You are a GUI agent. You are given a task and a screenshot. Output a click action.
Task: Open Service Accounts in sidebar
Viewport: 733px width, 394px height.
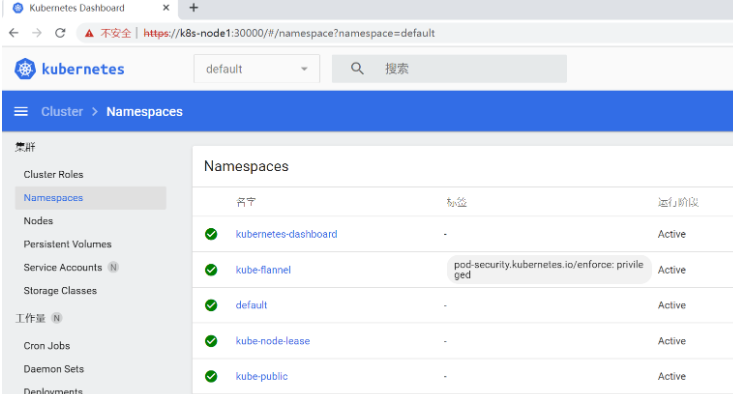pos(63,267)
